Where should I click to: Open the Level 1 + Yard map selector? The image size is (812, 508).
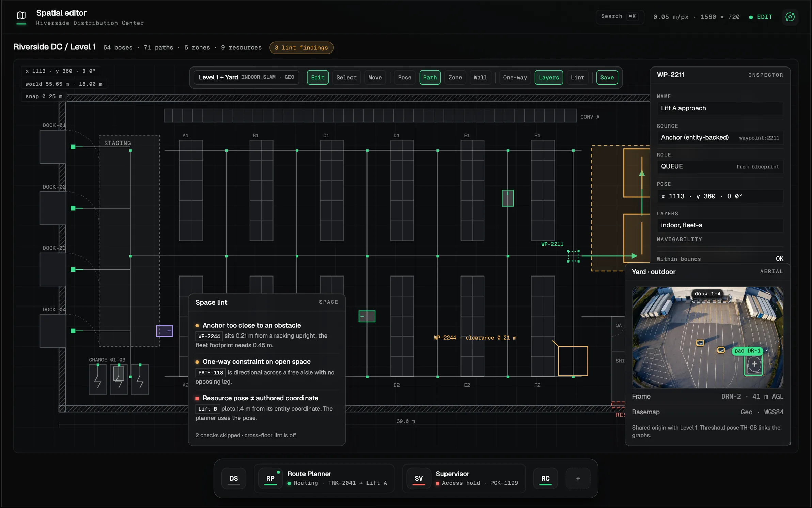pyautogui.click(x=246, y=77)
